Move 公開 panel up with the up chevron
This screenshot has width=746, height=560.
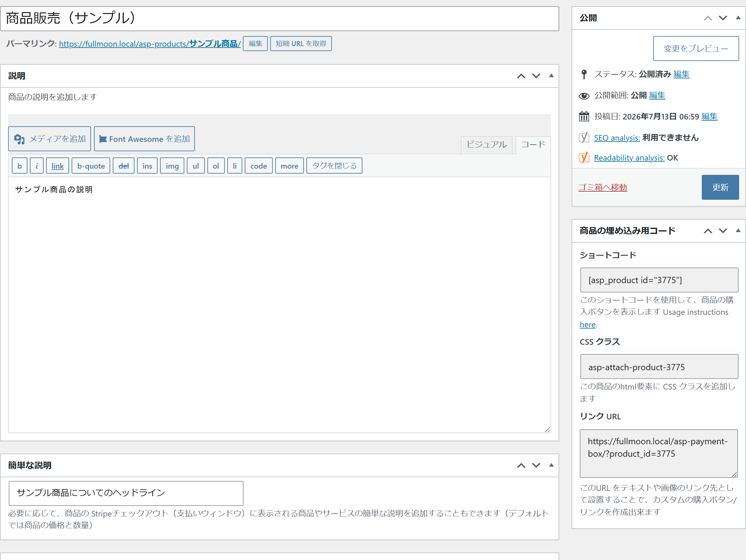(708, 18)
